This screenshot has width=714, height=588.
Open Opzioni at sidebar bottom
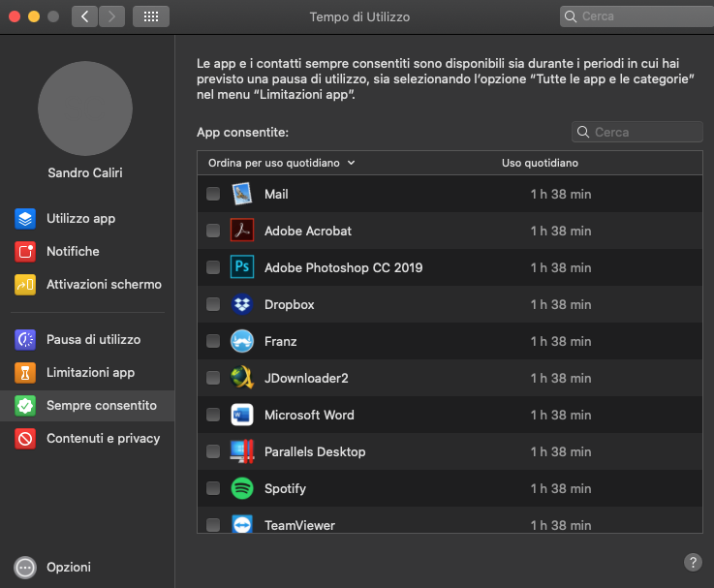[53, 568]
